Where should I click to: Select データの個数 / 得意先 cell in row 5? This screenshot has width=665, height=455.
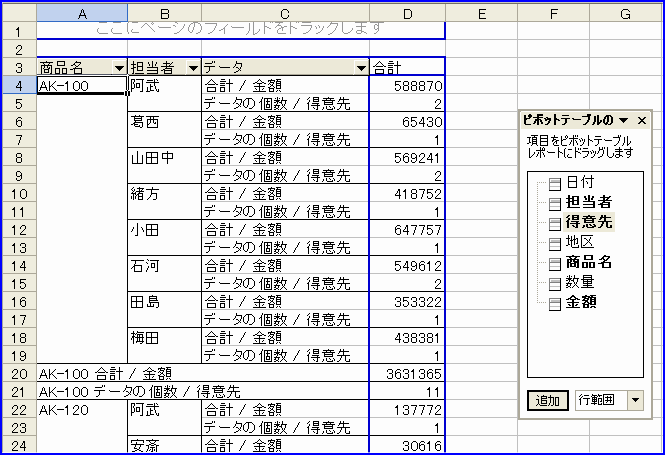(x=285, y=103)
